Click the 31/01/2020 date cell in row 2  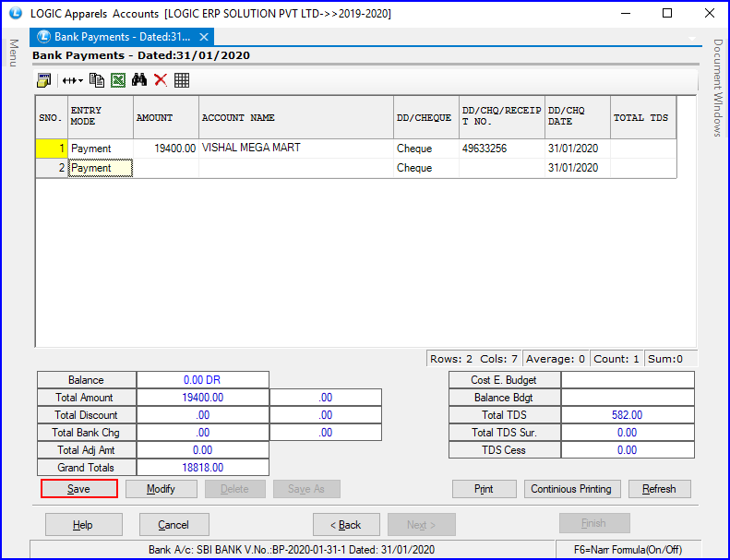click(x=578, y=168)
